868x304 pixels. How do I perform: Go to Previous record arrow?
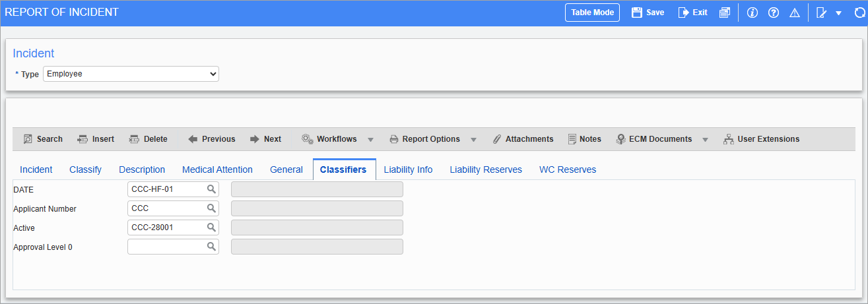click(x=193, y=139)
